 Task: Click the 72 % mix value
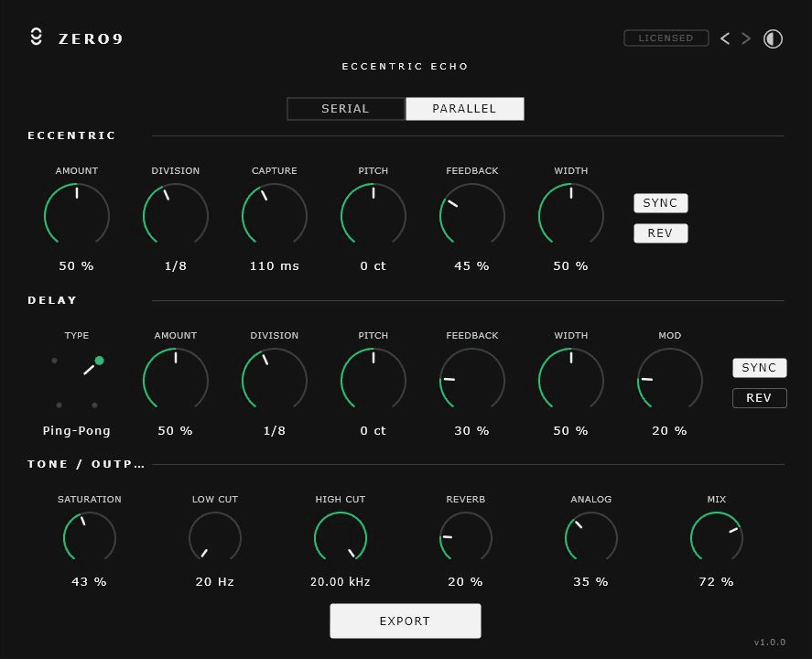tap(716, 582)
